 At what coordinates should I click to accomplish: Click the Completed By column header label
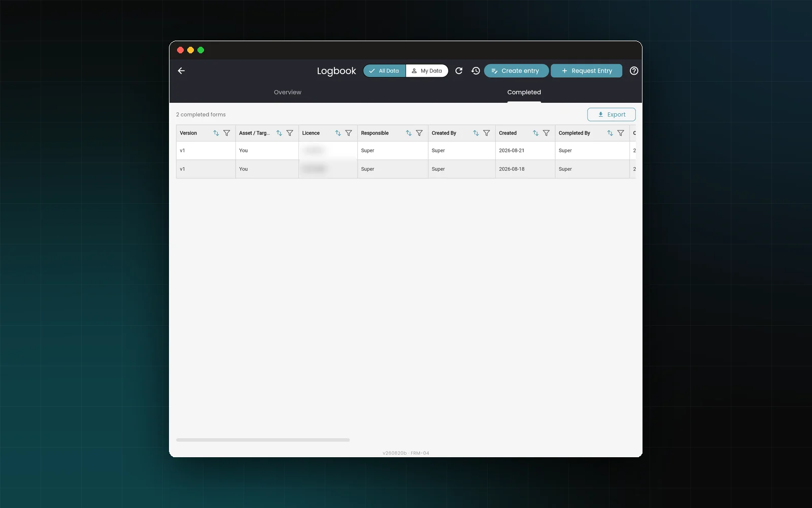[574, 133]
